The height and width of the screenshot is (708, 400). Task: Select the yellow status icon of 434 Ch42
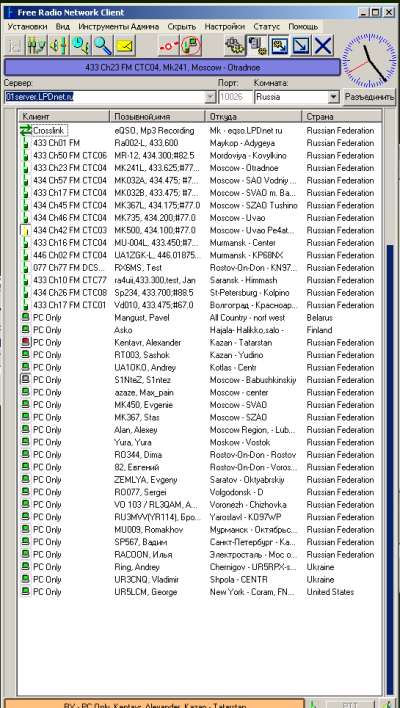pyautogui.click(x=26, y=230)
